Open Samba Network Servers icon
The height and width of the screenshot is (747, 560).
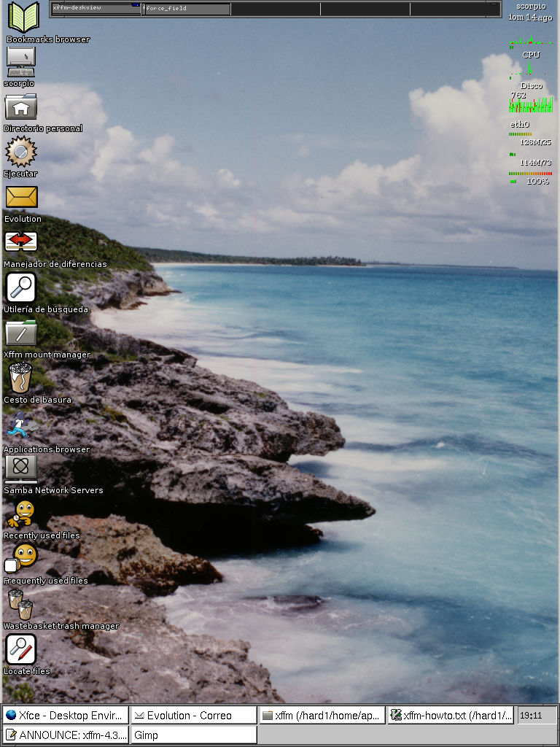tap(21, 468)
